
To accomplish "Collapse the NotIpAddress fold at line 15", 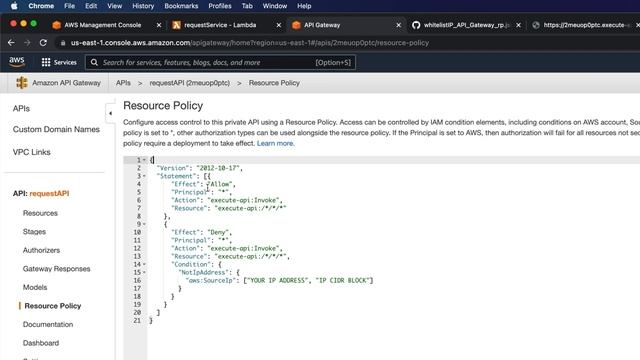I will pyautogui.click(x=144, y=272).
